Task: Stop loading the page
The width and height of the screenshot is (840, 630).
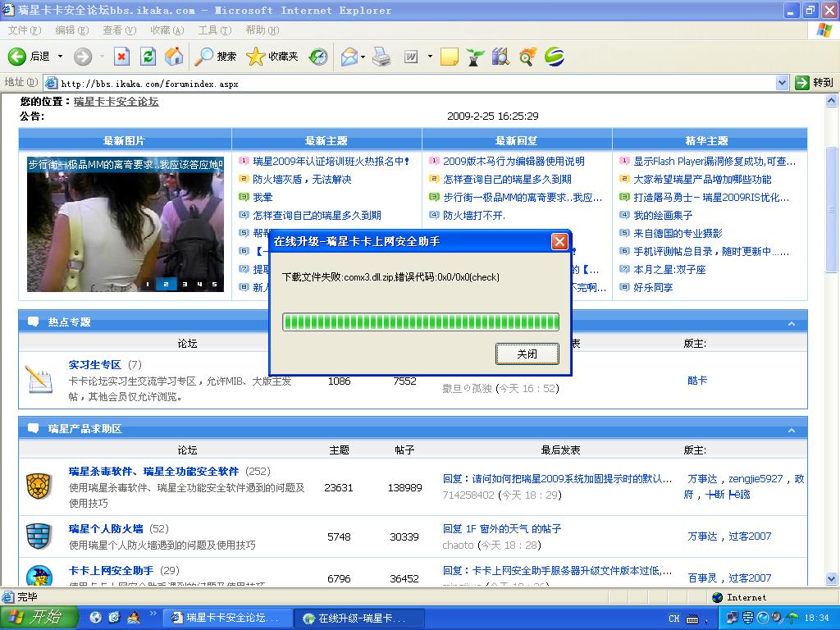Action: tap(121, 57)
